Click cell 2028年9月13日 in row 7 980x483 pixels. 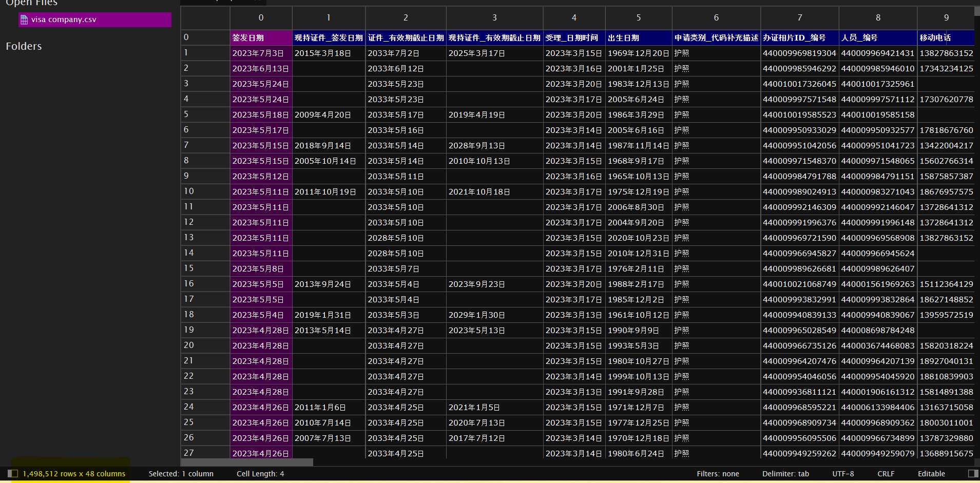[x=494, y=145]
